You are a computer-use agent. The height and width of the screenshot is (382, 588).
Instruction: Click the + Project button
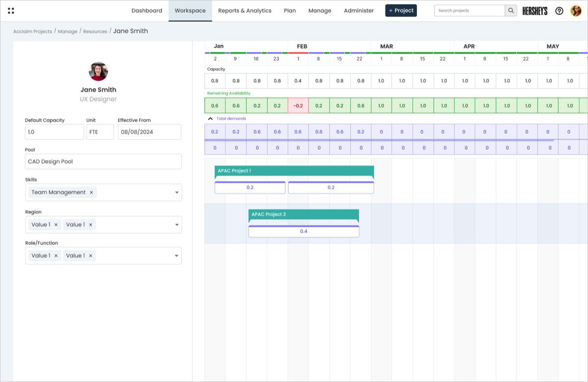click(401, 11)
